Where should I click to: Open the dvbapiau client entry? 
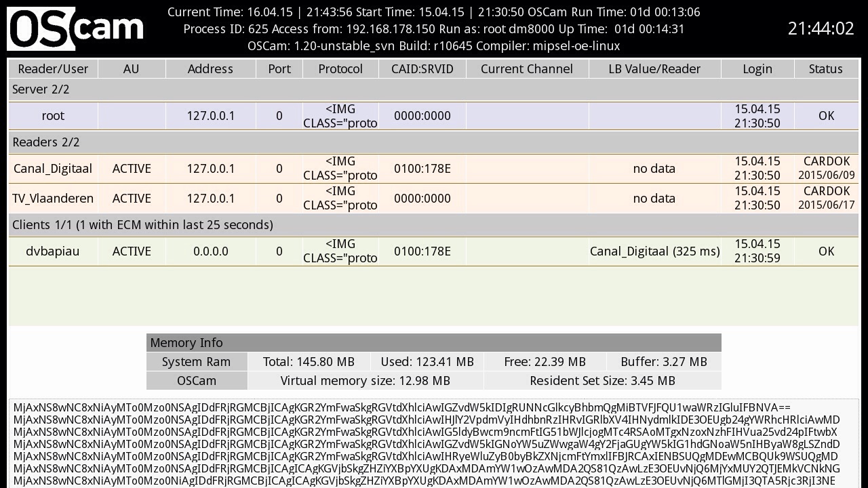pyautogui.click(x=53, y=251)
